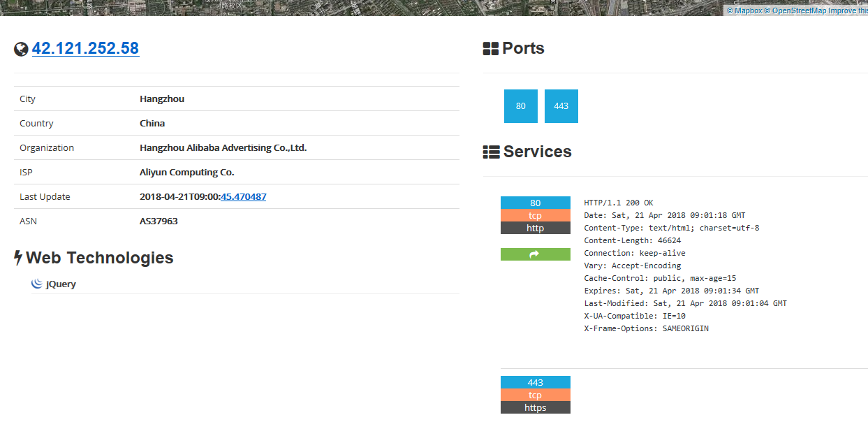Click the globe icon beside the IP address
Screen dimensions: 868x422
[21, 49]
